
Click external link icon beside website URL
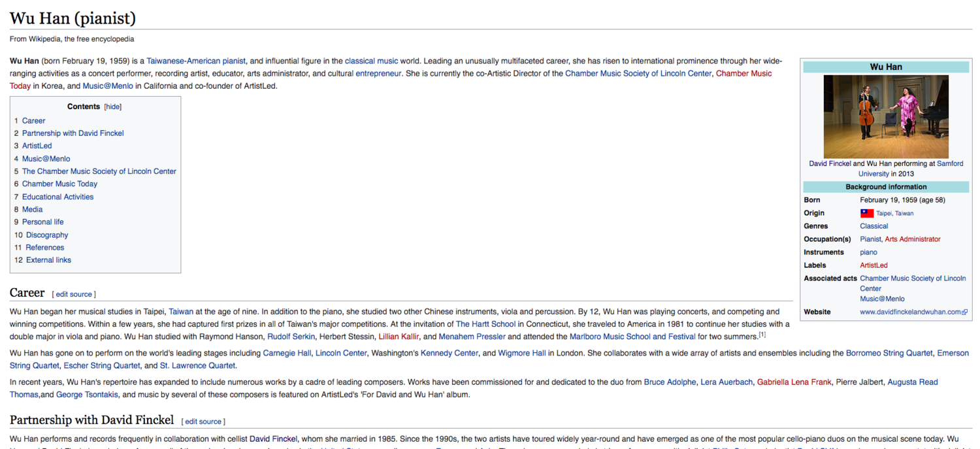(x=965, y=312)
